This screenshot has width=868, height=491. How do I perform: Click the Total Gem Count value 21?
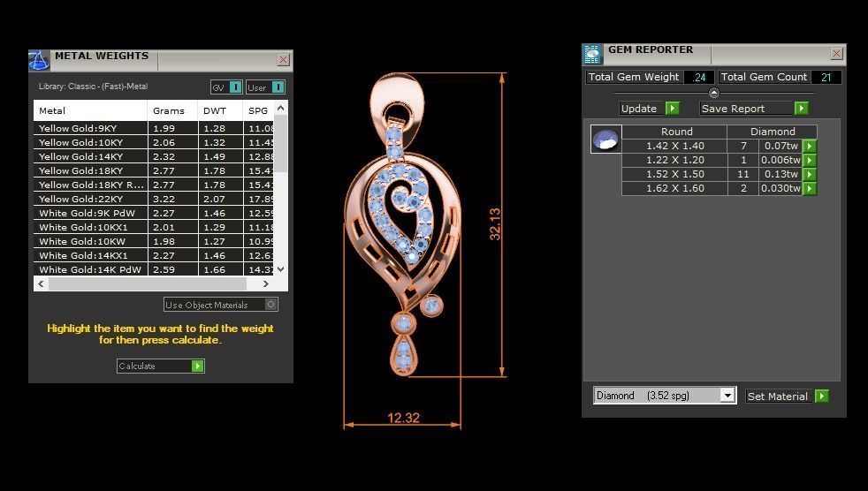coord(826,78)
